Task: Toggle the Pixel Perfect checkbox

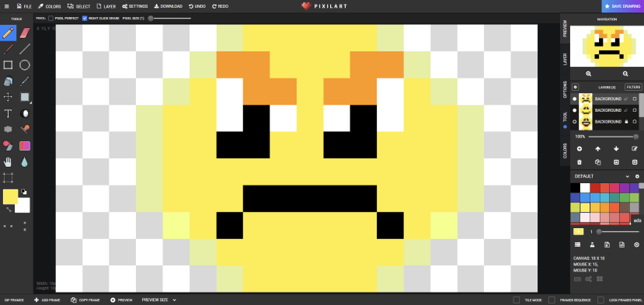Action: coord(50,18)
